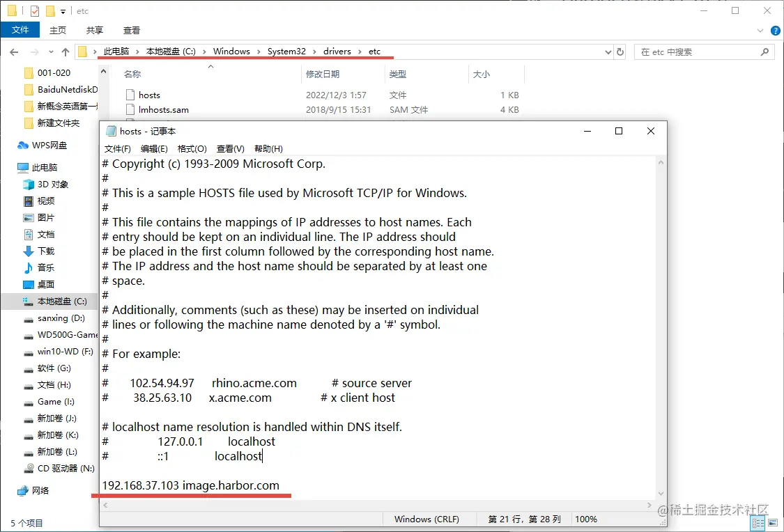Click line 192.168.37.103 image.harbor.com
The image size is (784, 532).
click(x=190, y=485)
